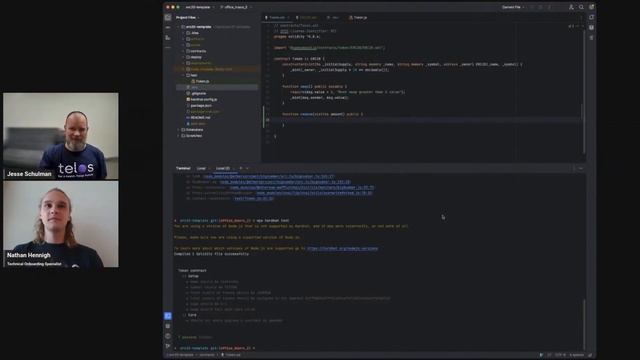
Task: Open package.json in project tree
Action: pyautogui.click(x=199, y=105)
